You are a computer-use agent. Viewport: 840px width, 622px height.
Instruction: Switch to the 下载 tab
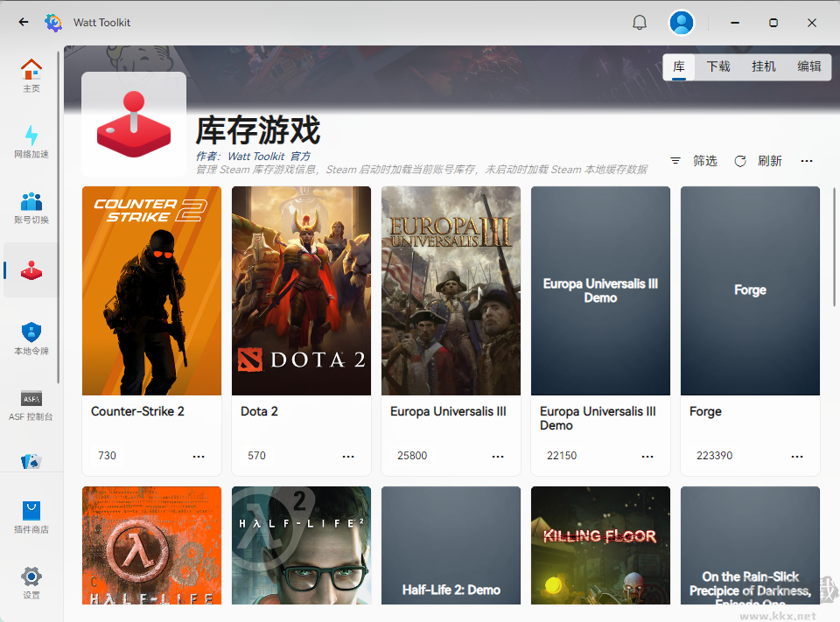(717, 66)
